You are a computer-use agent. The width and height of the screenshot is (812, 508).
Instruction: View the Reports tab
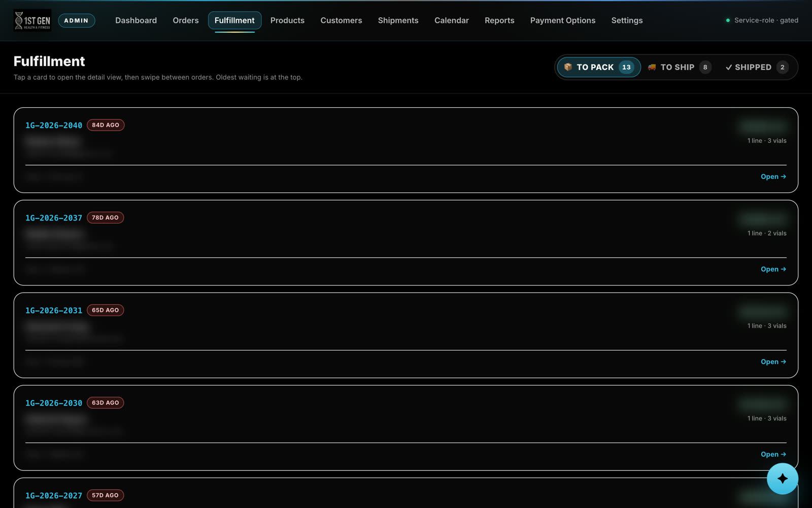pos(499,20)
